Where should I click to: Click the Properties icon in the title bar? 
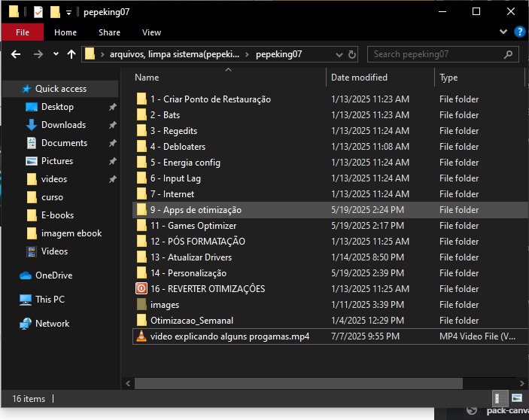coord(38,12)
